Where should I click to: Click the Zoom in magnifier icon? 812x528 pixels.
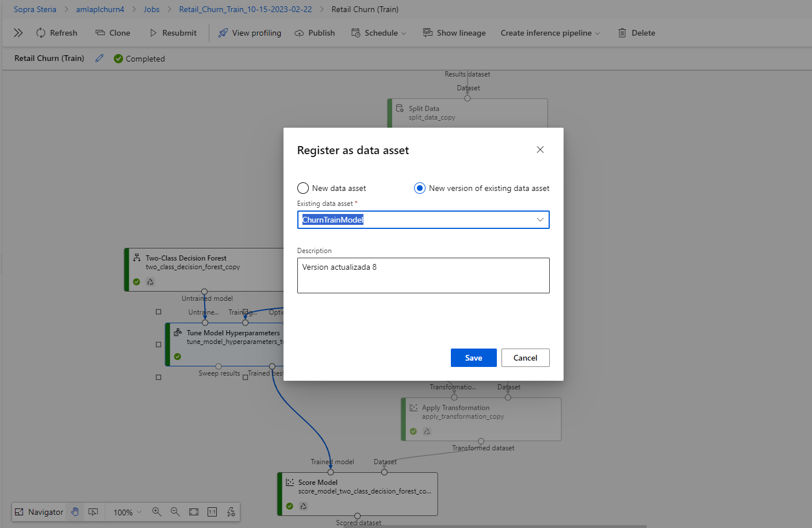point(156,512)
